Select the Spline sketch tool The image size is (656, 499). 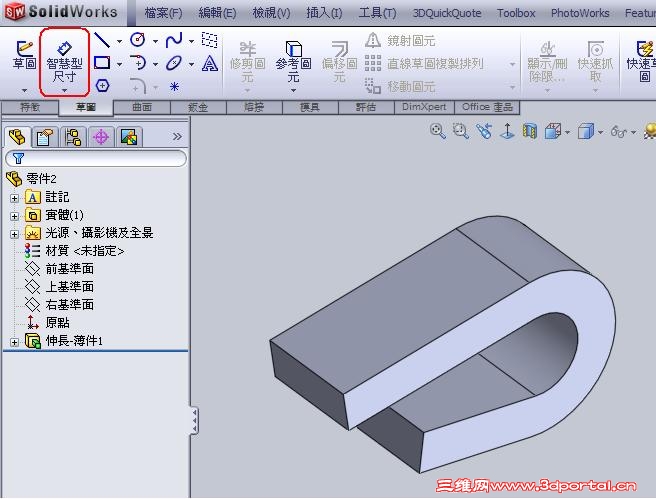coord(174,40)
